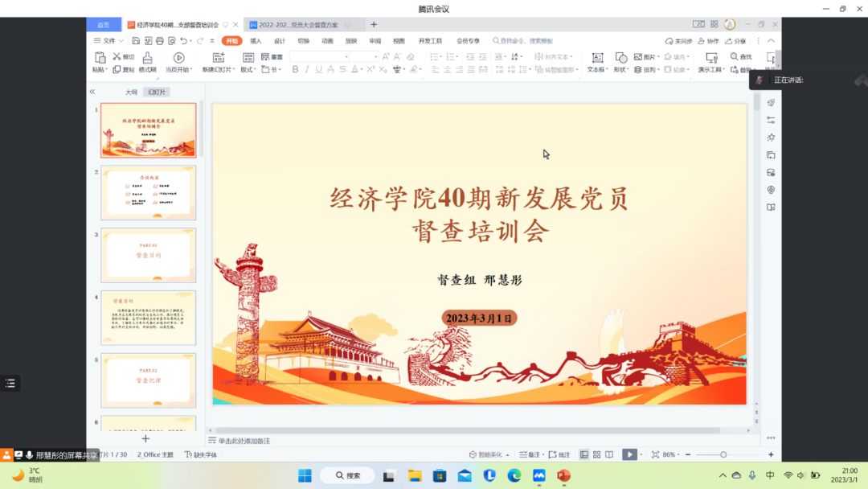Open the New Slide (新建幻灯片) dropdown

click(x=218, y=70)
